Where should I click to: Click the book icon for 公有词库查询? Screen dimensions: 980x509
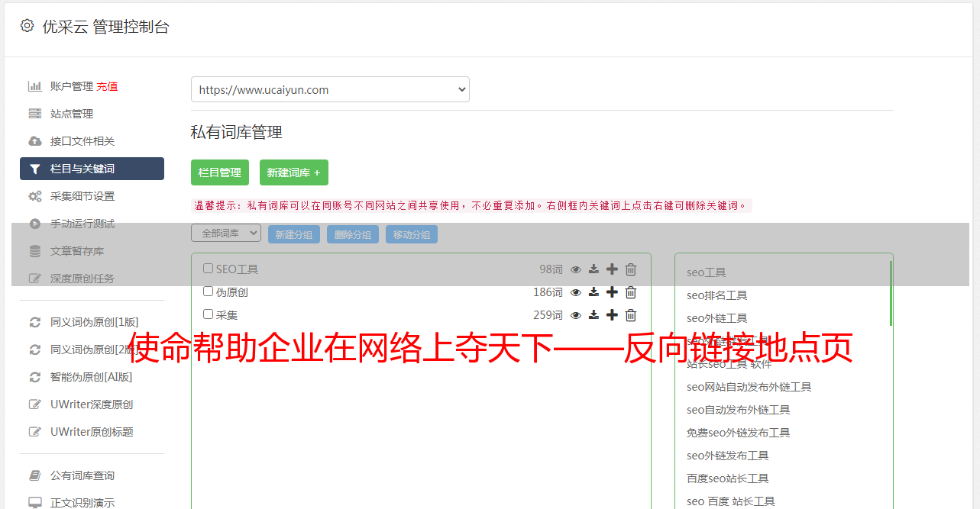[35, 475]
